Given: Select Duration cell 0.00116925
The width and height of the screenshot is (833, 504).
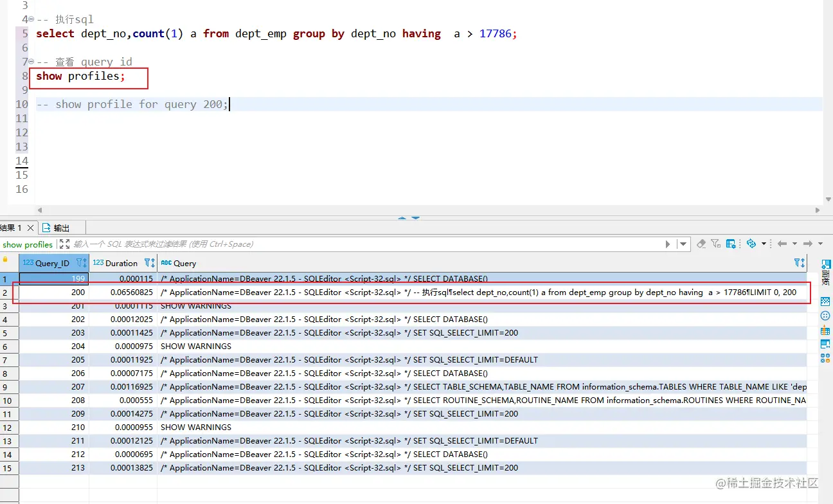Looking at the screenshot, I should [123, 387].
